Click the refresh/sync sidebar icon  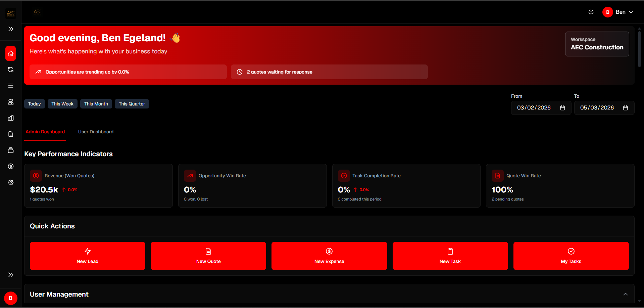click(11, 70)
